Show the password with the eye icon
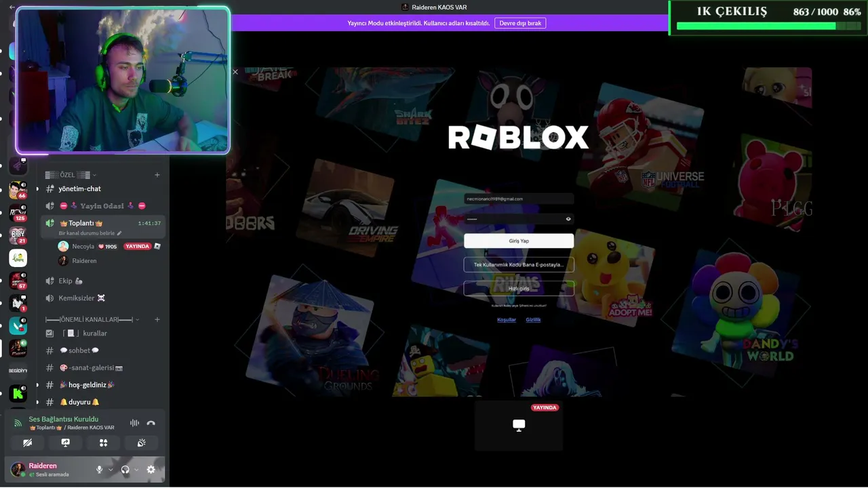Viewport: 868px width, 488px height. point(568,219)
